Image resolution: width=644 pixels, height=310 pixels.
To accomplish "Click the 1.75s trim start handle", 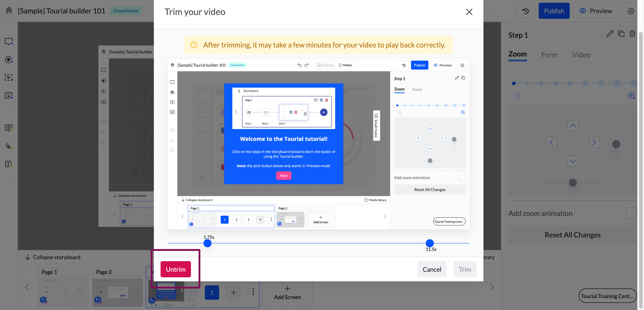I will (207, 243).
